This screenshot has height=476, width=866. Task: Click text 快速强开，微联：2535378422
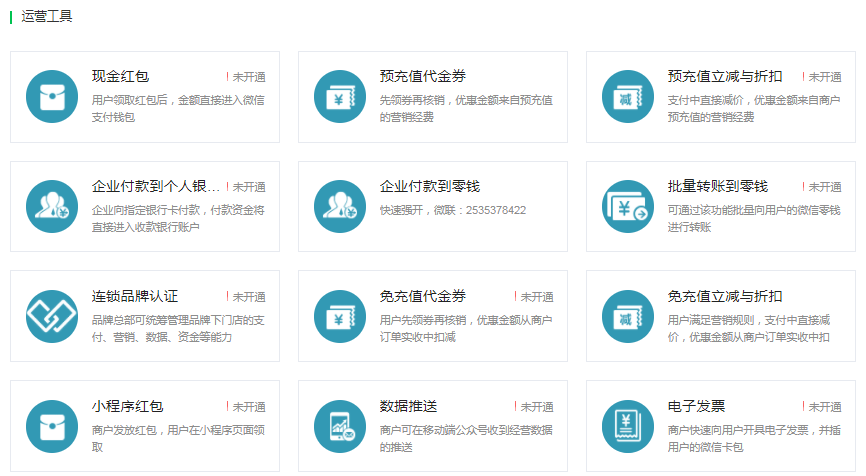pyautogui.click(x=453, y=210)
